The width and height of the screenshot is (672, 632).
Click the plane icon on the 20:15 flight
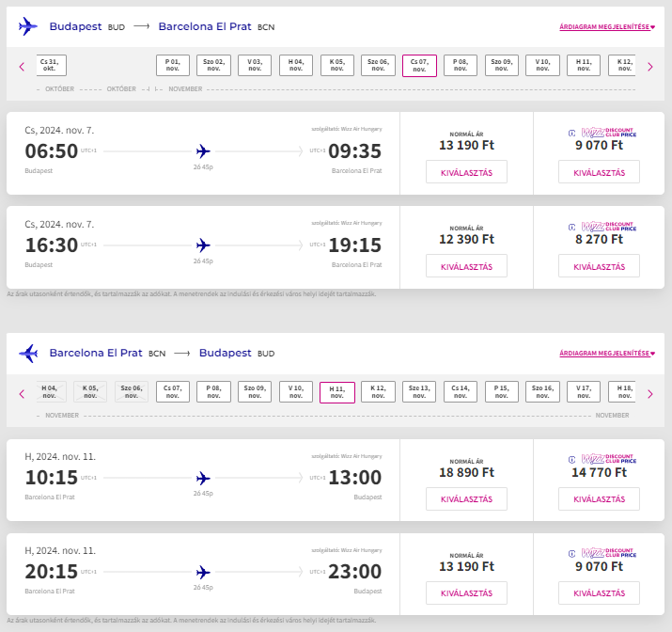[203, 572]
